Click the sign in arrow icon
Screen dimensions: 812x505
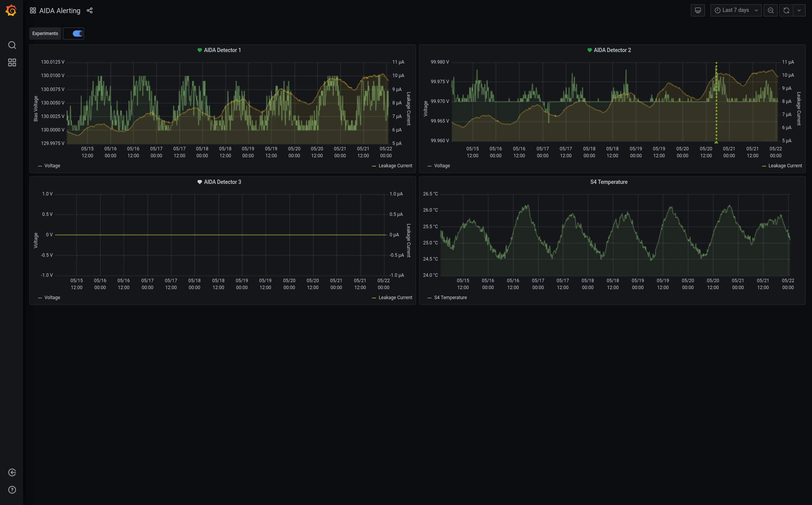tap(12, 472)
